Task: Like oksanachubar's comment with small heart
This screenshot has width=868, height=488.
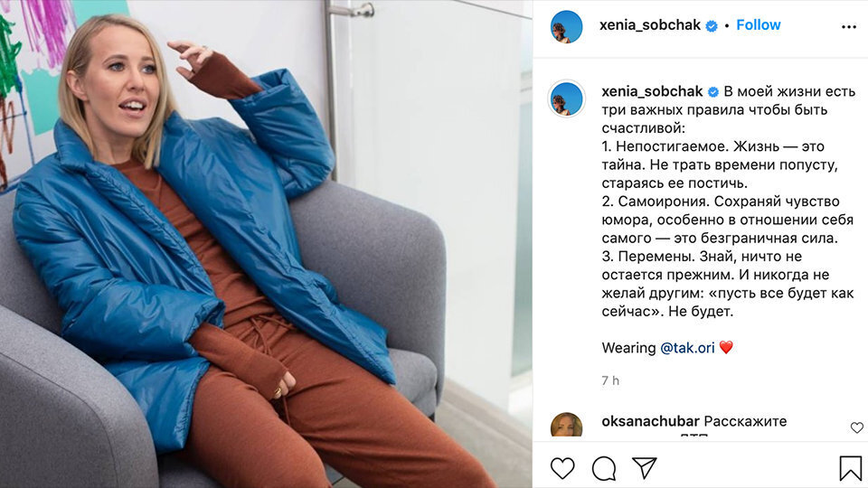Action: pos(856,427)
